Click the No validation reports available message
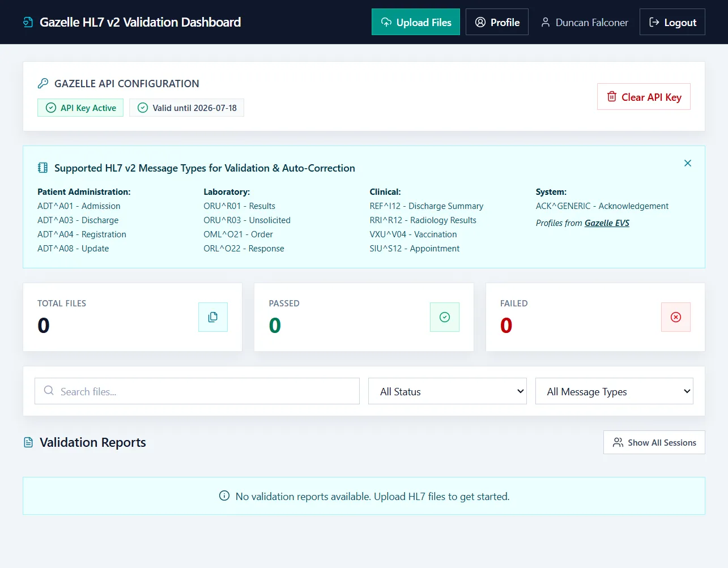The height and width of the screenshot is (568, 728). click(x=373, y=496)
